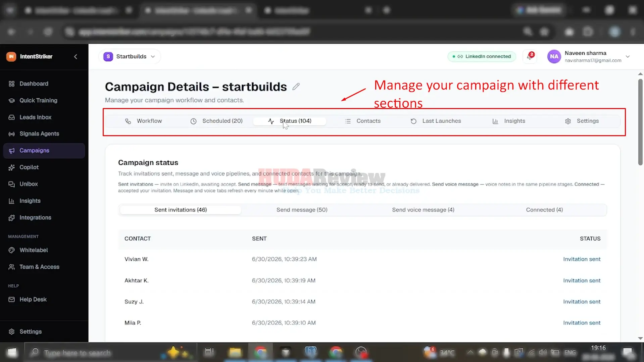Edit campaign name with pencil icon
Image resolution: width=644 pixels, height=362 pixels.
[296, 87]
